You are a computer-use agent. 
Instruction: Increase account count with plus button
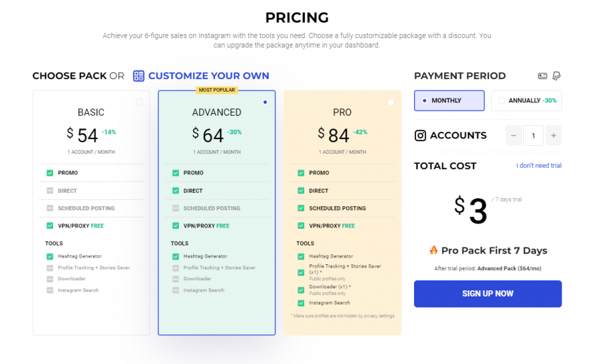[553, 136]
